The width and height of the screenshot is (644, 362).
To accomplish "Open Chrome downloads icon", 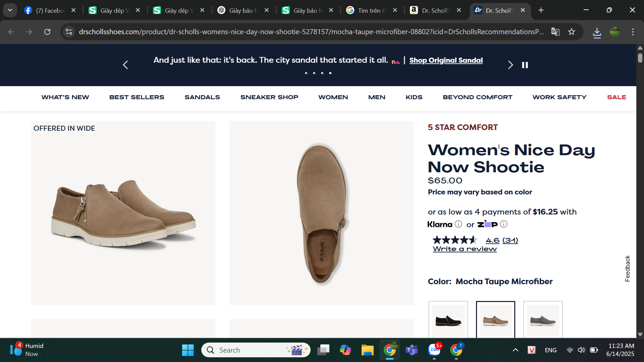I will 597,32.
